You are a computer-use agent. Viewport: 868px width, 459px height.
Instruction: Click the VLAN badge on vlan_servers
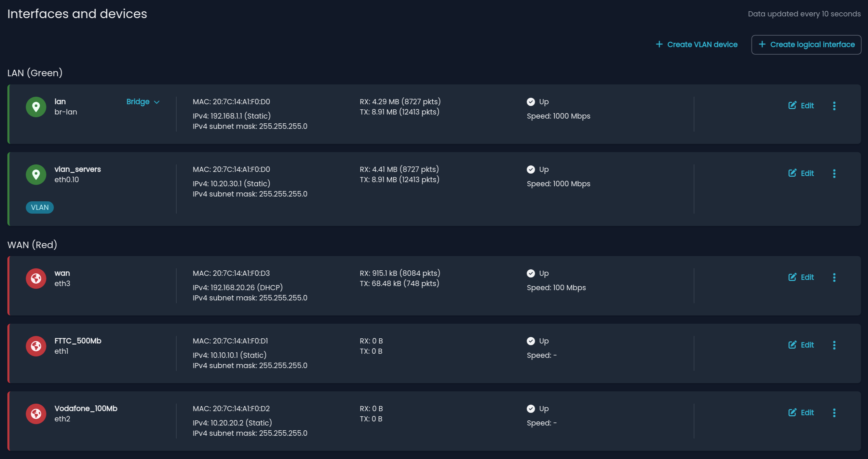click(40, 207)
